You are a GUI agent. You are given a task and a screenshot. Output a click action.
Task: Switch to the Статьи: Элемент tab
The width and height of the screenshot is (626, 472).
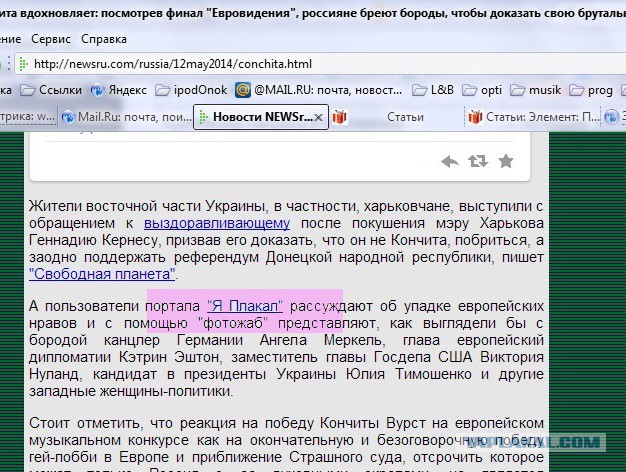point(533,117)
